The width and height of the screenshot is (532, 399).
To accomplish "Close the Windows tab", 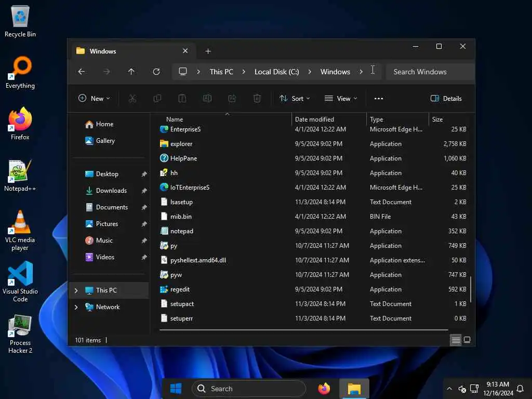I will point(185,51).
